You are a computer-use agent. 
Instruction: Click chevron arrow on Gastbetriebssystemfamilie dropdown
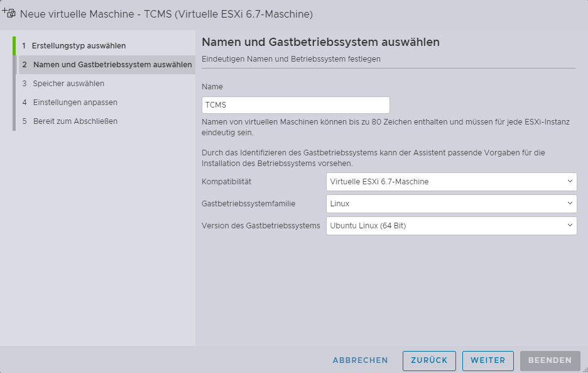[x=569, y=203]
